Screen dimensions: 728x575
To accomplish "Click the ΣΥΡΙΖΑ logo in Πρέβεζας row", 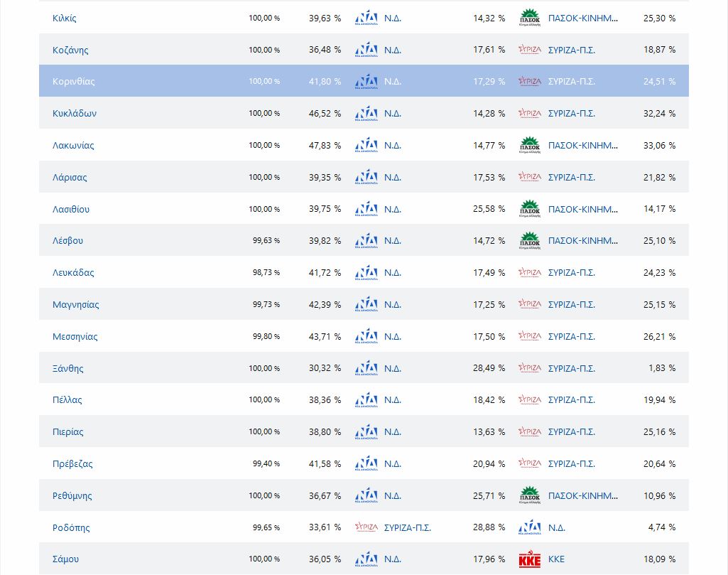I will [x=530, y=463].
